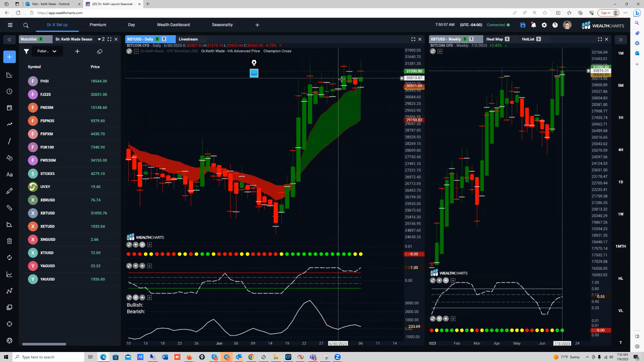This screenshot has width=644, height=362.
Task: Toggle the S badge on HotList tab
Action: (x=539, y=39)
